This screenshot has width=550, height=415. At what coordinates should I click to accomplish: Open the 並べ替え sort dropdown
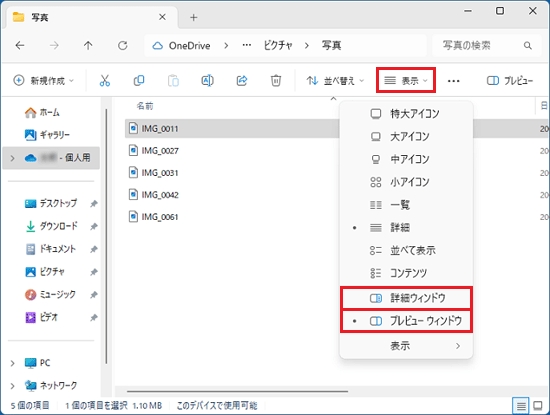click(x=335, y=81)
